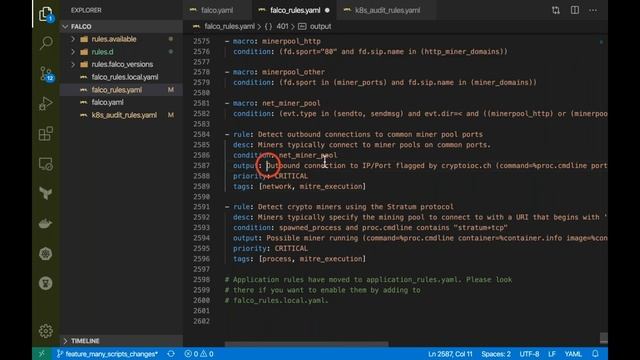Click the M status badge beside k8s_audit_rules.yaml
The height and width of the screenshot is (360, 640).
tap(171, 115)
